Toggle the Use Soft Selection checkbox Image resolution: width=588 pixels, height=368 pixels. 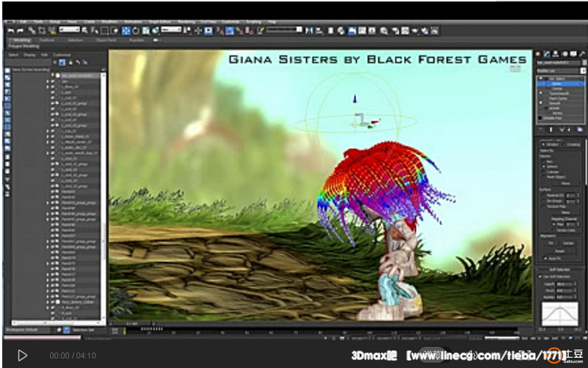click(539, 276)
